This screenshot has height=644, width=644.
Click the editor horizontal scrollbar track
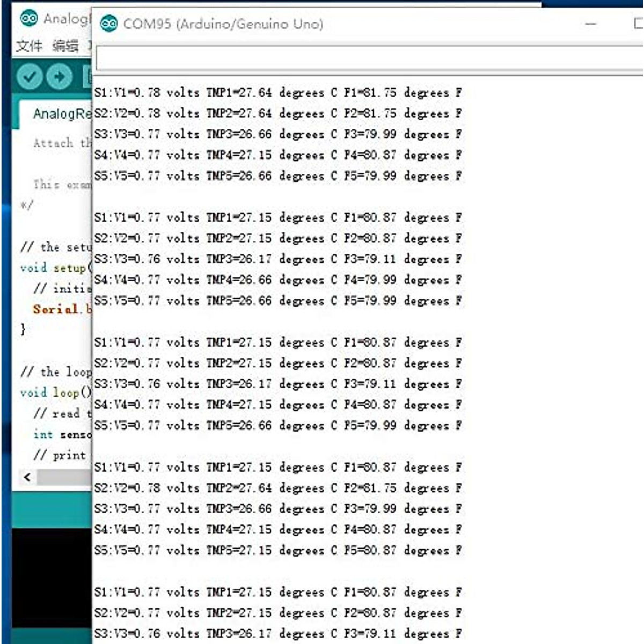click(63, 477)
